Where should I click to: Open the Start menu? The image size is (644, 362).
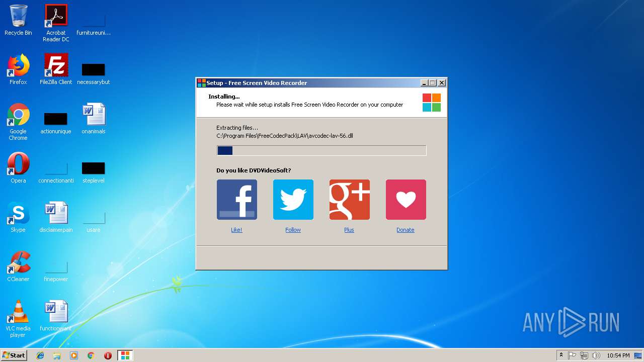14,355
